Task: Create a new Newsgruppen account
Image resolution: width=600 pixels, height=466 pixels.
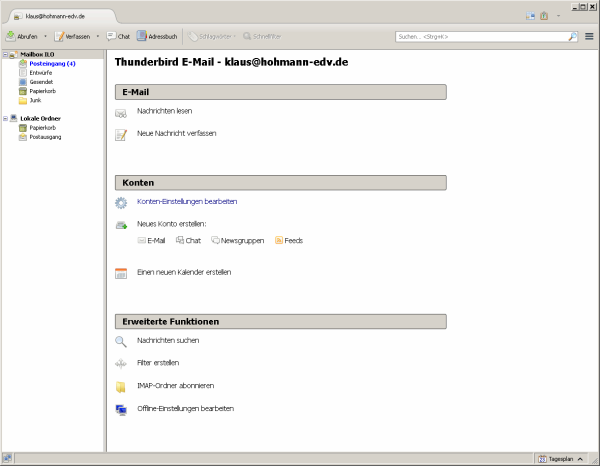Action: [238, 240]
